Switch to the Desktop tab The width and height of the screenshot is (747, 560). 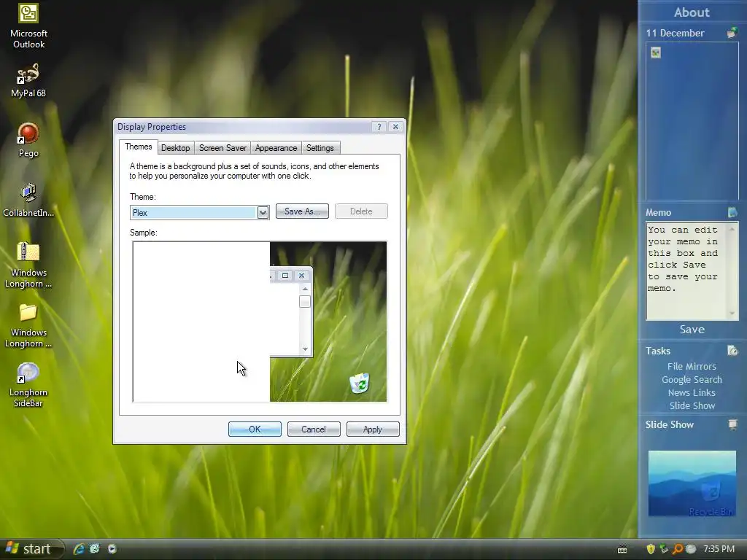175,147
